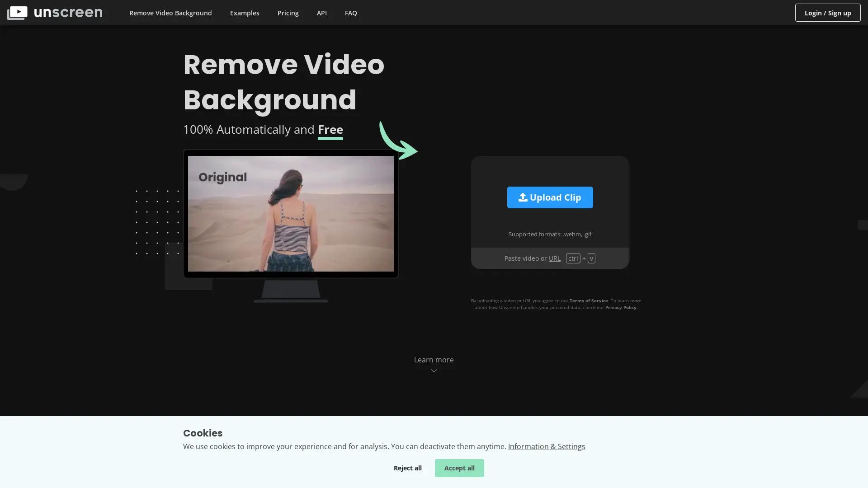Open the FAQ page

(x=351, y=13)
